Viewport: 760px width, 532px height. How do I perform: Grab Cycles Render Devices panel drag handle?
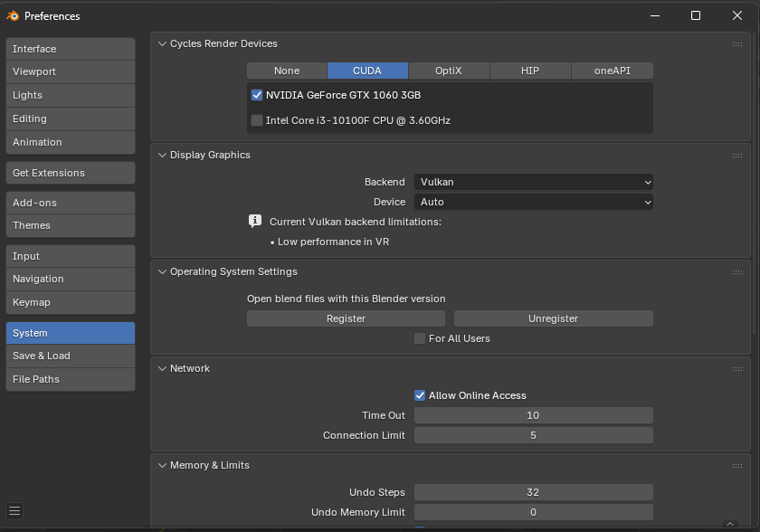736,44
